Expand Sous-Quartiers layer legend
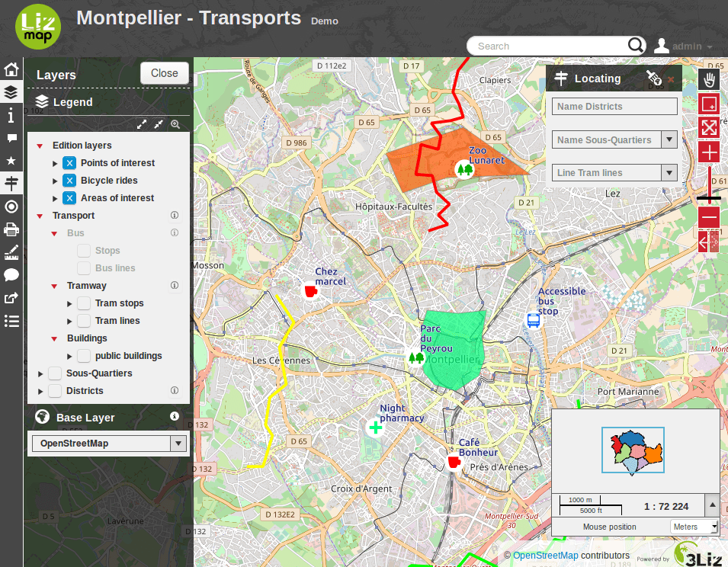 click(x=40, y=374)
